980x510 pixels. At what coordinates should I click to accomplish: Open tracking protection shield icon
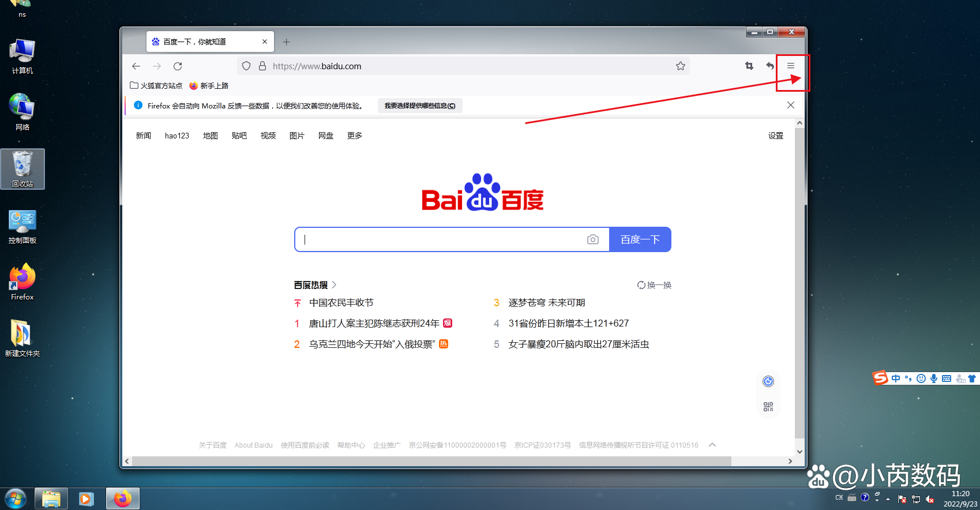[246, 66]
